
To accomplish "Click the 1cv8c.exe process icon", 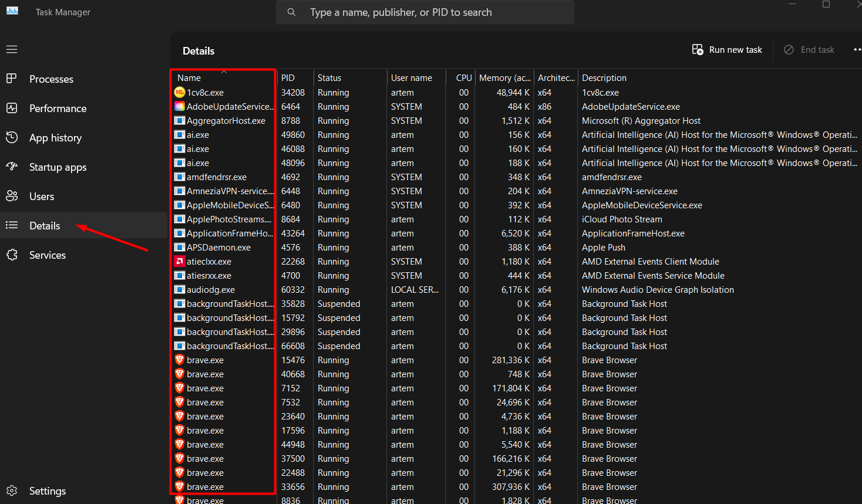I will 180,92.
